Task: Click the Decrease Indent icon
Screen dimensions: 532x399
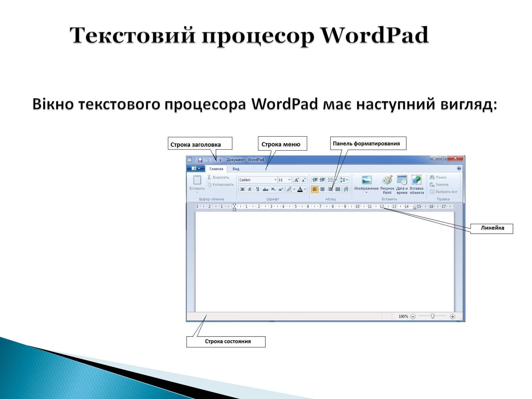Action: 315,180
